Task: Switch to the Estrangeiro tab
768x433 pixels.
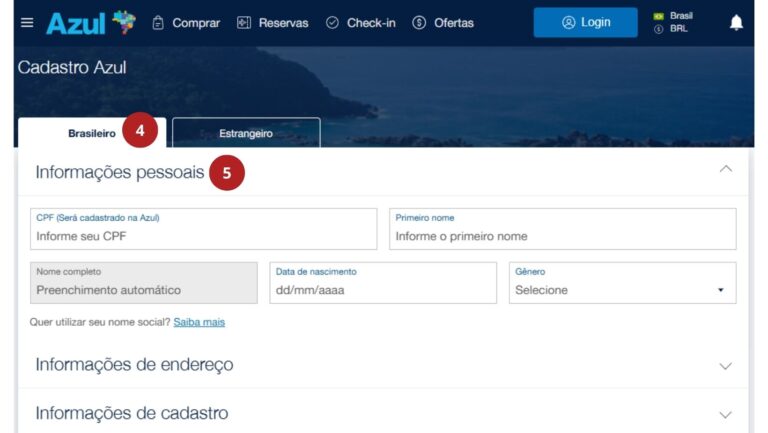Action: [x=246, y=133]
